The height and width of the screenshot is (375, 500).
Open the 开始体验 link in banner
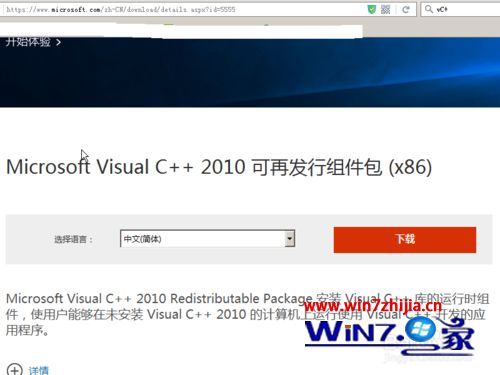28,42
